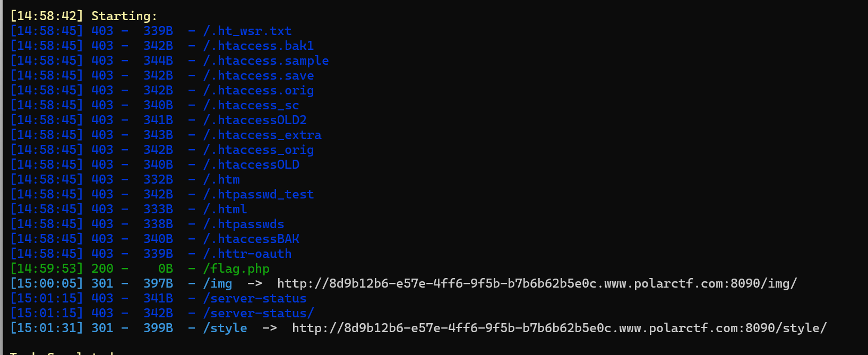Click the /img path entry

[x=218, y=283]
